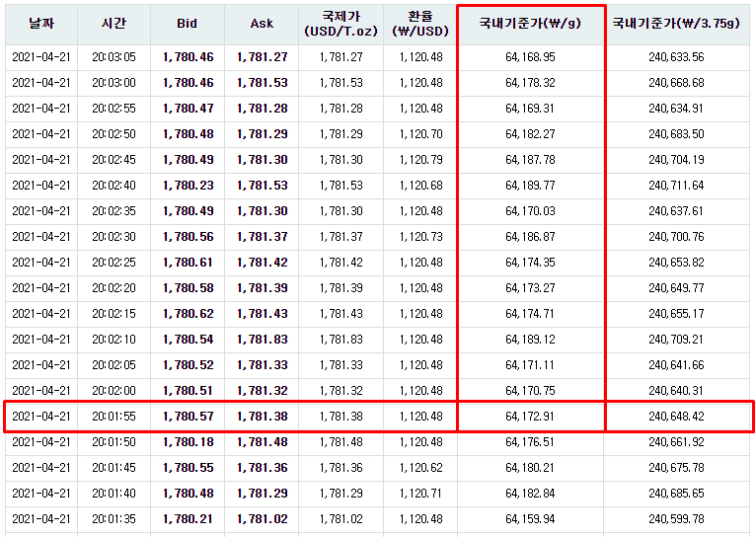
Task: Click Bid value 1,780.57
Action: click(189, 417)
